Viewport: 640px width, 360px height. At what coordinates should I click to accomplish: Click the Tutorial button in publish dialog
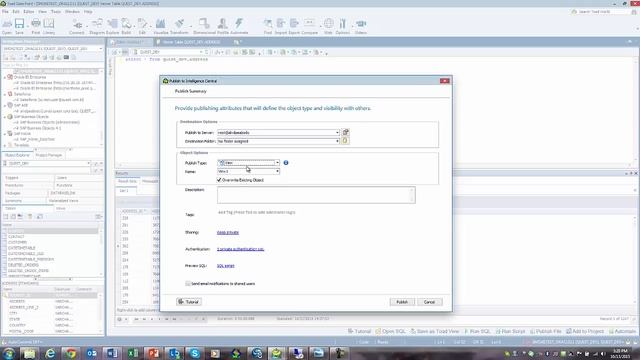189,302
